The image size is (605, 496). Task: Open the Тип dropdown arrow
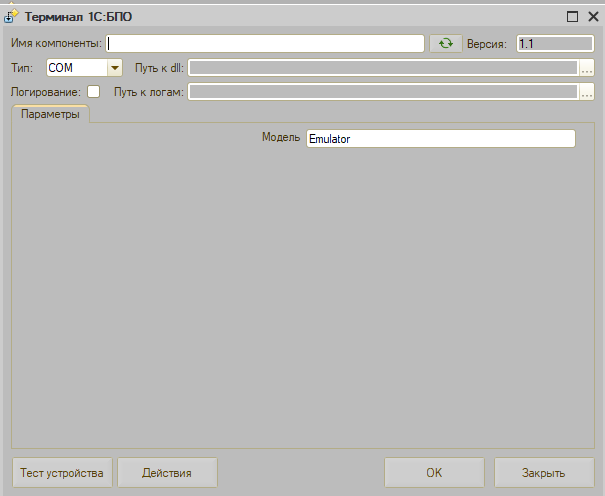pos(114,68)
